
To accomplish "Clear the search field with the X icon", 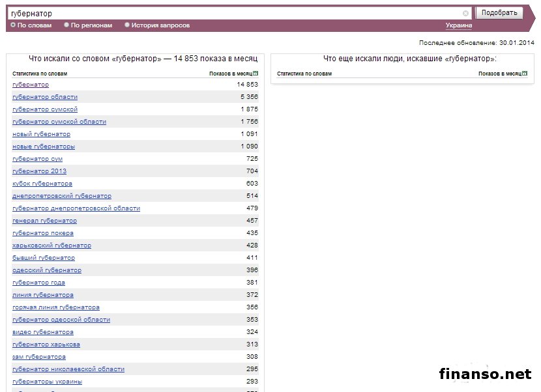I will point(465,13).
